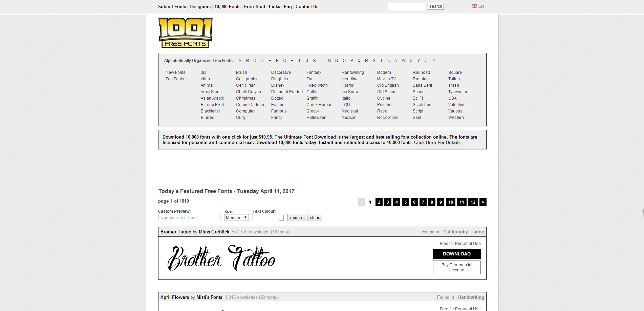Open the 3D fonts category
Viewport: 644px width, 311px height.
point(203,72)
